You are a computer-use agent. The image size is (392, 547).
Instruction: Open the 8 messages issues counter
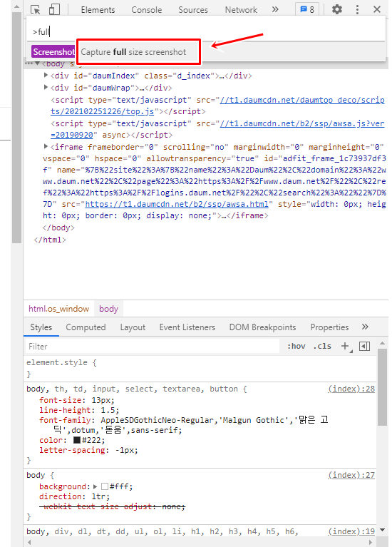click(x=307, y=9)
